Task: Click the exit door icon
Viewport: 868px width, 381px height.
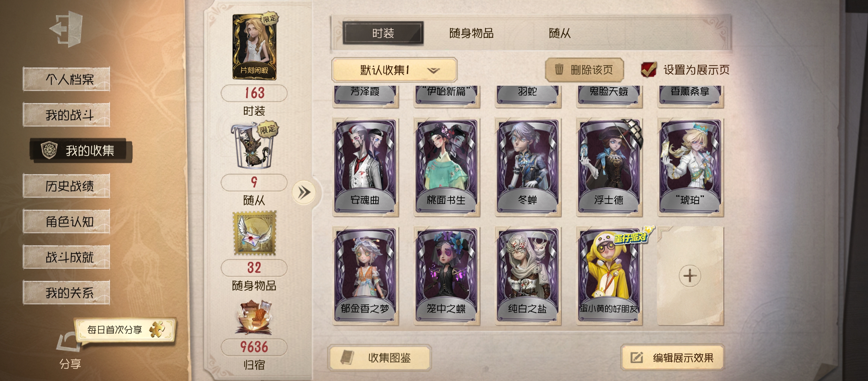Action: coord(66,29)
